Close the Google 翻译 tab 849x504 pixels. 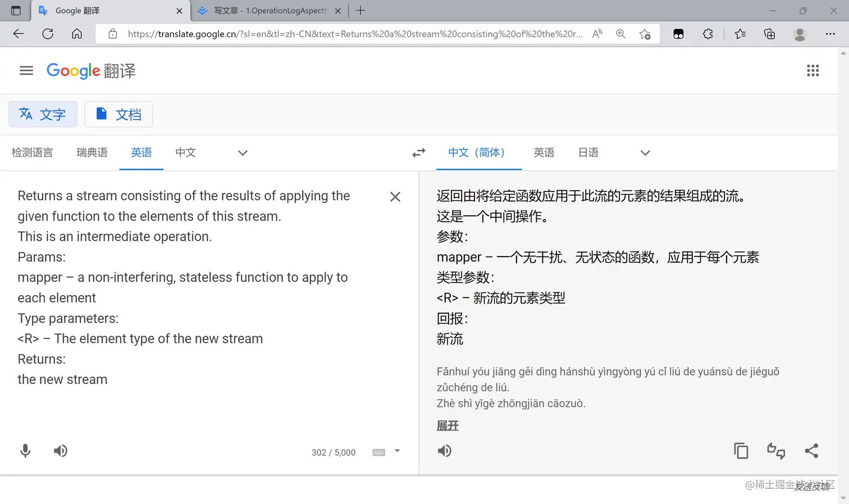point(180,11)
